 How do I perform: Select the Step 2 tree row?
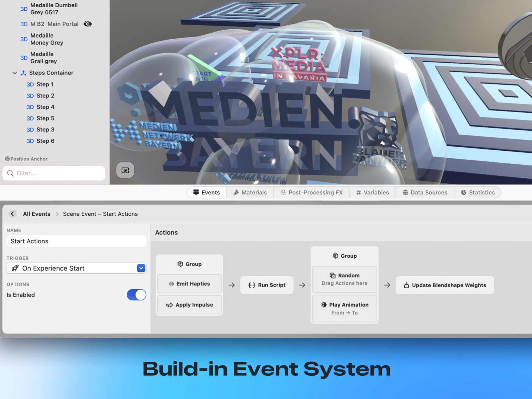click(55, 96)
